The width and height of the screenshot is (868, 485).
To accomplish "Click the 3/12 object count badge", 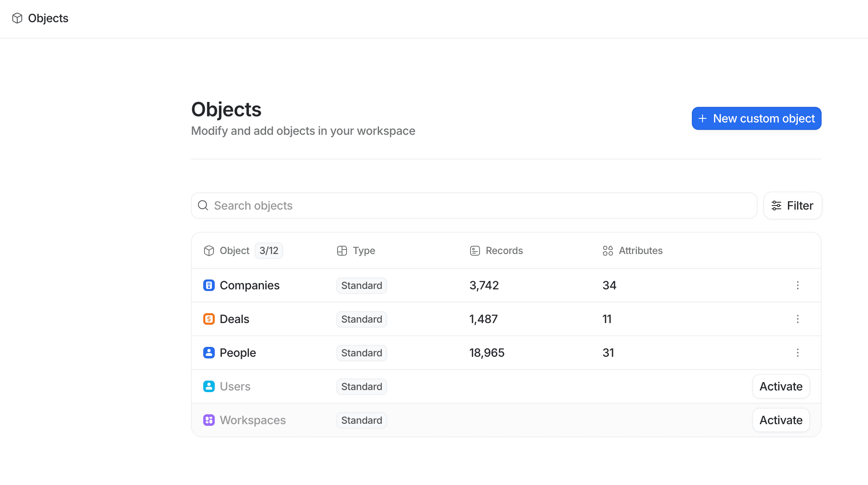I will pyautogui.click(x=269, y=250).
